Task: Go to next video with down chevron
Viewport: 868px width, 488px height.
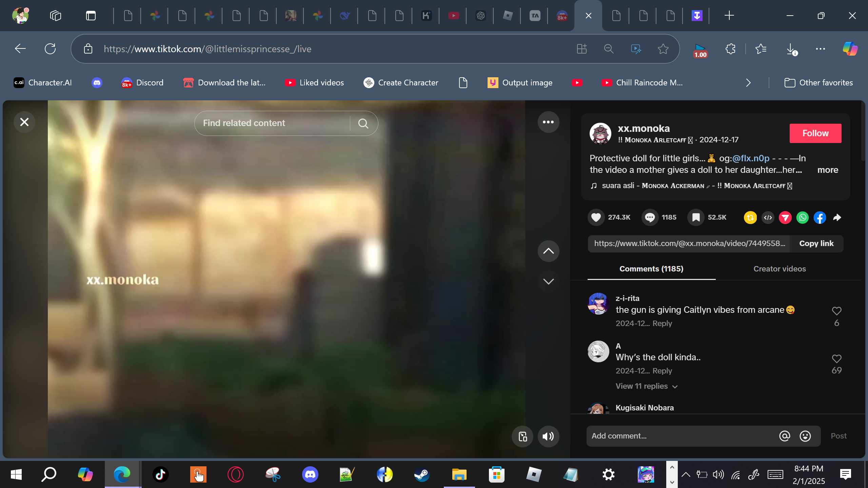Action: pos(548,281)
